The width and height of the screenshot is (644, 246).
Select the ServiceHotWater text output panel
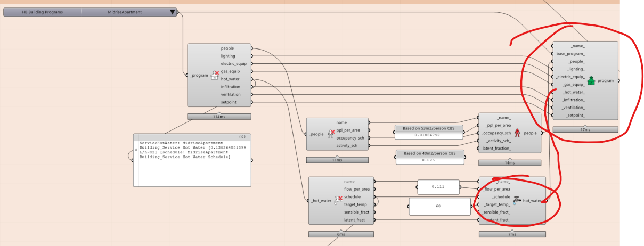point(191,160)
